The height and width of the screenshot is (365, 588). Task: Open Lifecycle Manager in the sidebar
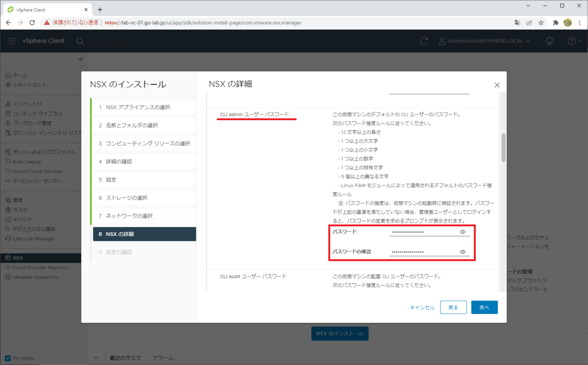click(x=30, y=238)
